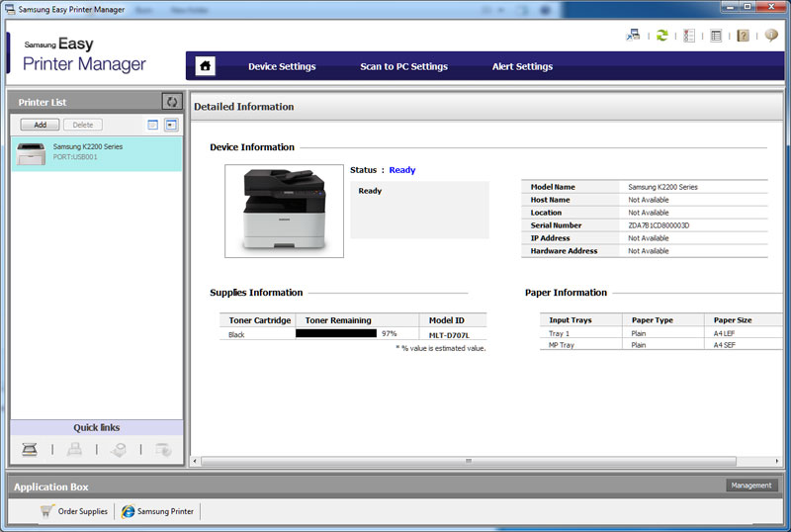This screenshot has width=791, height=532.
Task: Click the 97% toner value
Action: (389, 333)
